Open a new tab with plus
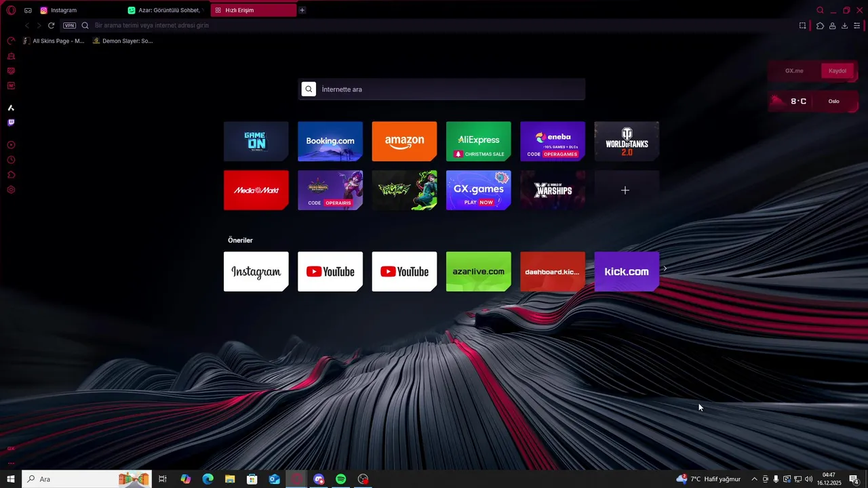Screen dimensions: 868x488 [302, 10]
